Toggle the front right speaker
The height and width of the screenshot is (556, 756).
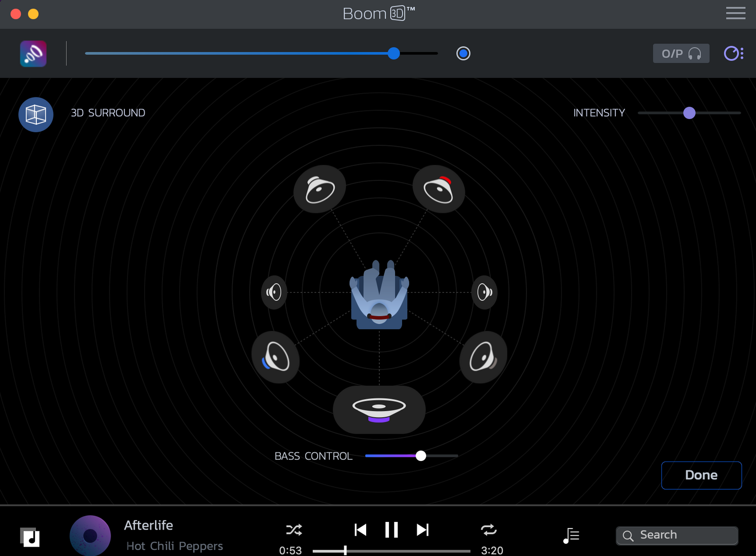pyautogui.click(x=438, y=189)
